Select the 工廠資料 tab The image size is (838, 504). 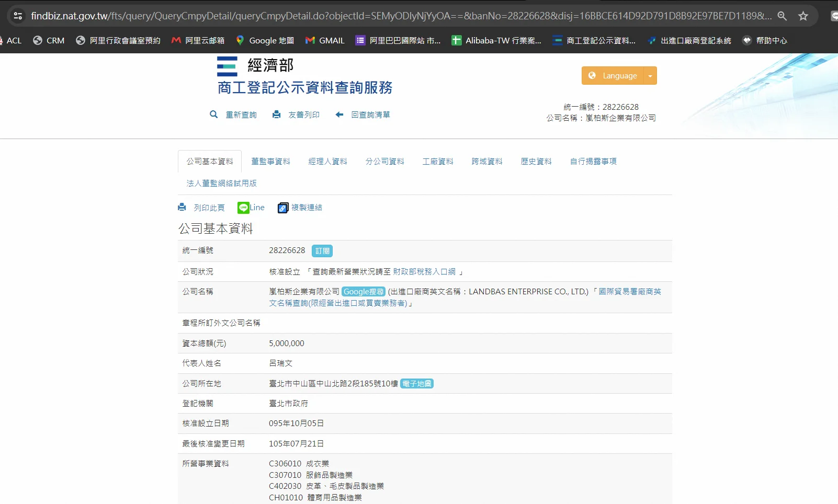coord(438,162)
